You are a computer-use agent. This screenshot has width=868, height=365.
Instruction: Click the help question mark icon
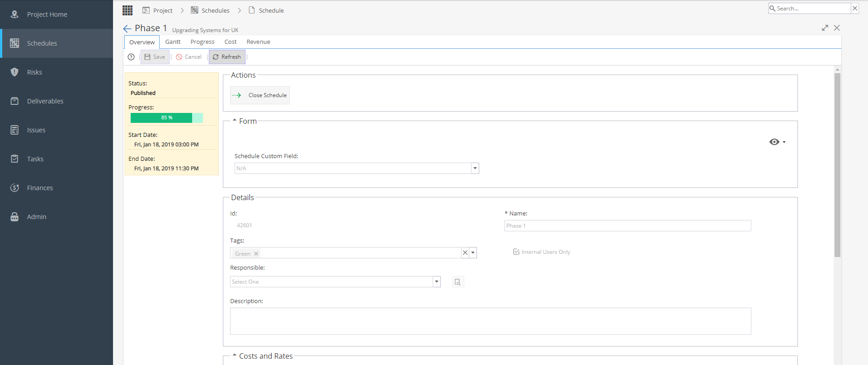131,57
